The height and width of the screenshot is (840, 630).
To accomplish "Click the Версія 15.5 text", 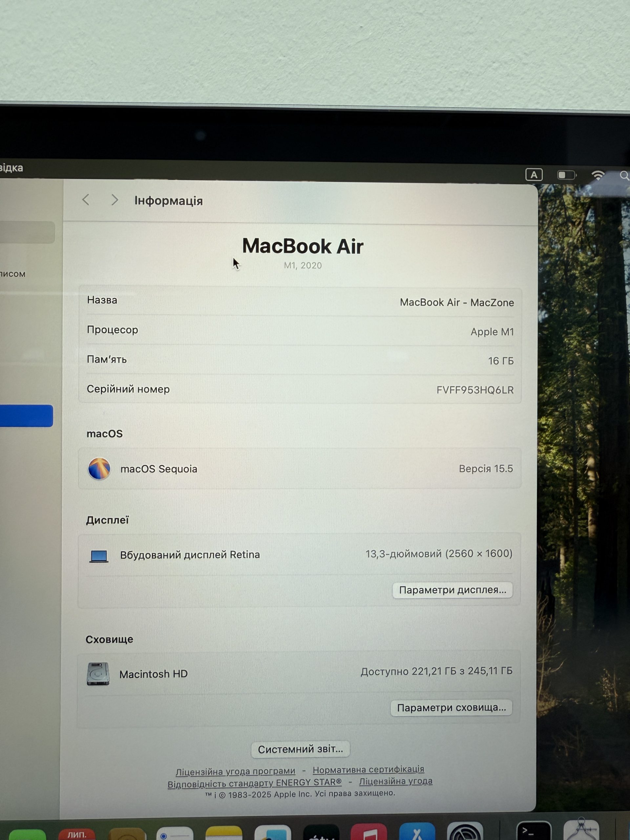I will (486, 469).
